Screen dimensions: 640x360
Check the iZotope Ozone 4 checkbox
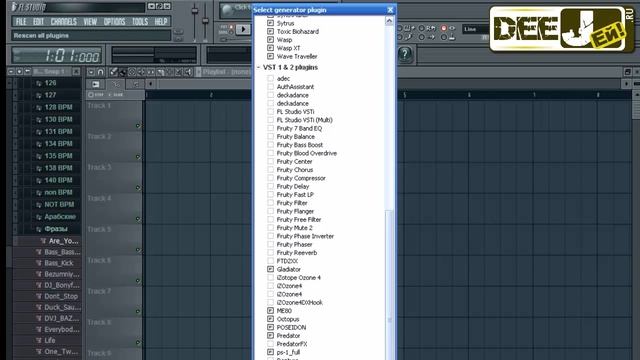pos(270,277)
